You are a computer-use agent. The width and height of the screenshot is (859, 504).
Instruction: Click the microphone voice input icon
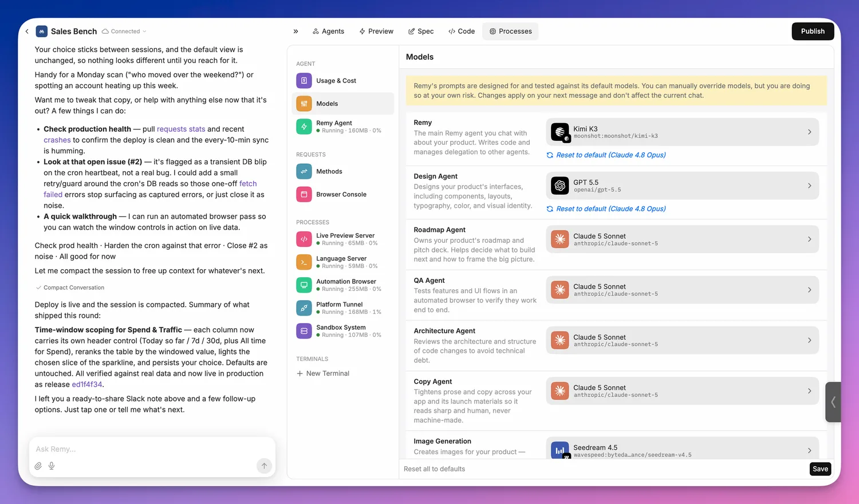coord(52,466)
